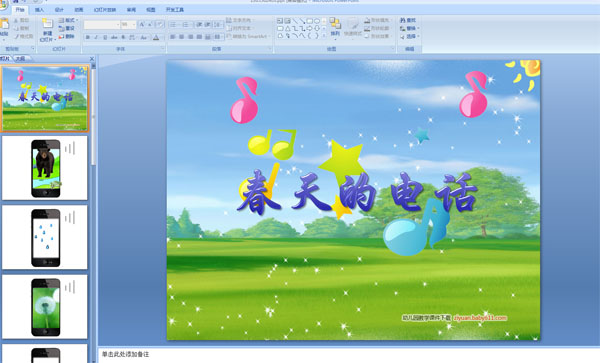Select the bear phone slide thumbnail

coord(45,168)
